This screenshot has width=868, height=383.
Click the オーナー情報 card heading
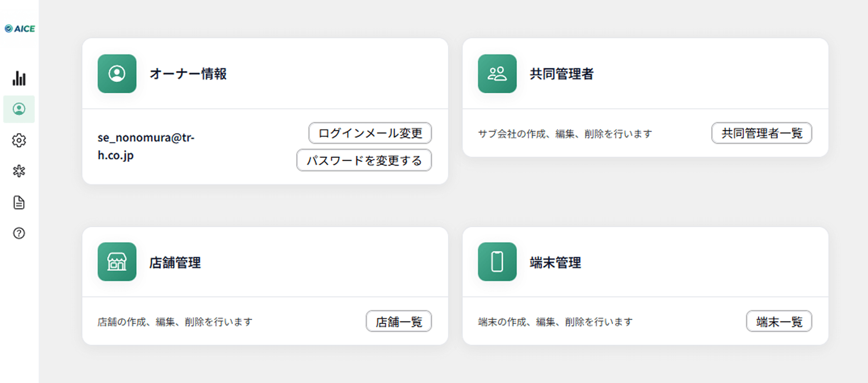click(188, 74)
